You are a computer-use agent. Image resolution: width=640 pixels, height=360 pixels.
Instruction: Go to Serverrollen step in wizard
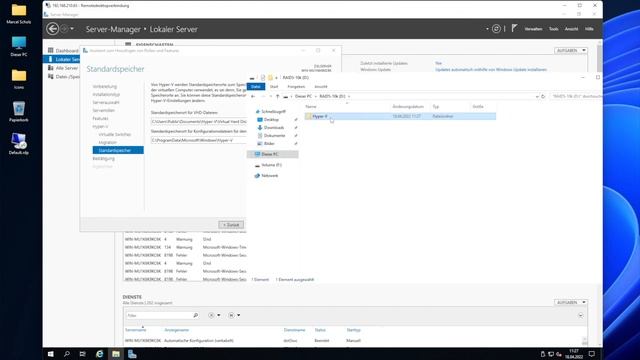tap(104, 110)
